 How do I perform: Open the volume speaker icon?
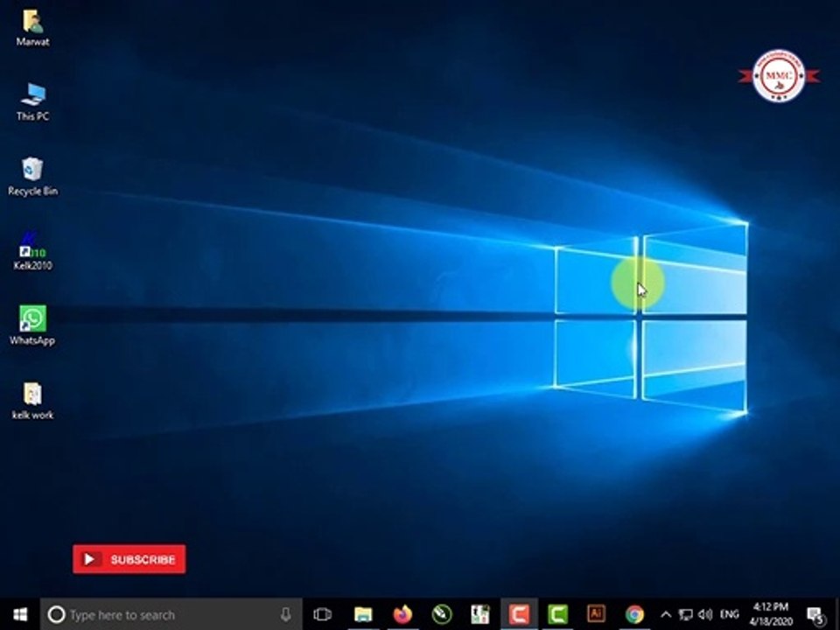point(705,614)
